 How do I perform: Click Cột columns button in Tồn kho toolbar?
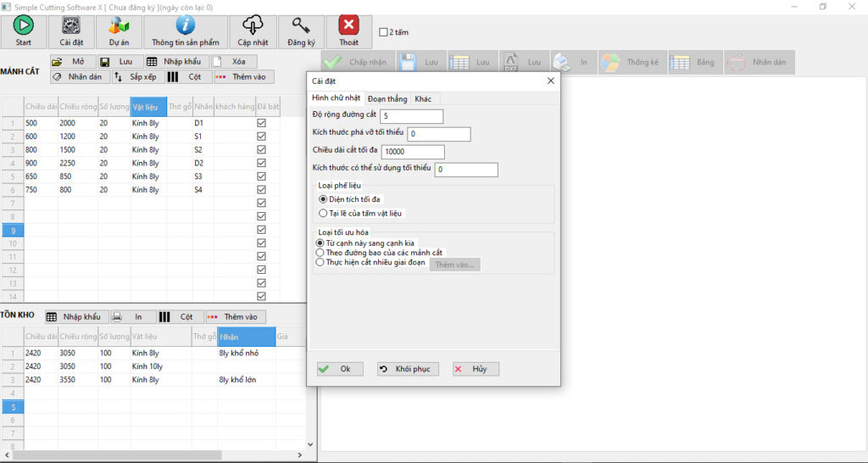pos(181,317)
